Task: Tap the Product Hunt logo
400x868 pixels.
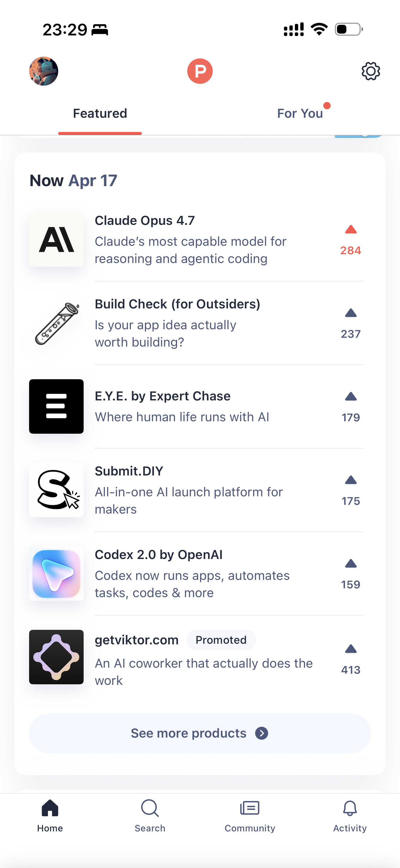Action: pyautogui.click(x=200, y=71)
